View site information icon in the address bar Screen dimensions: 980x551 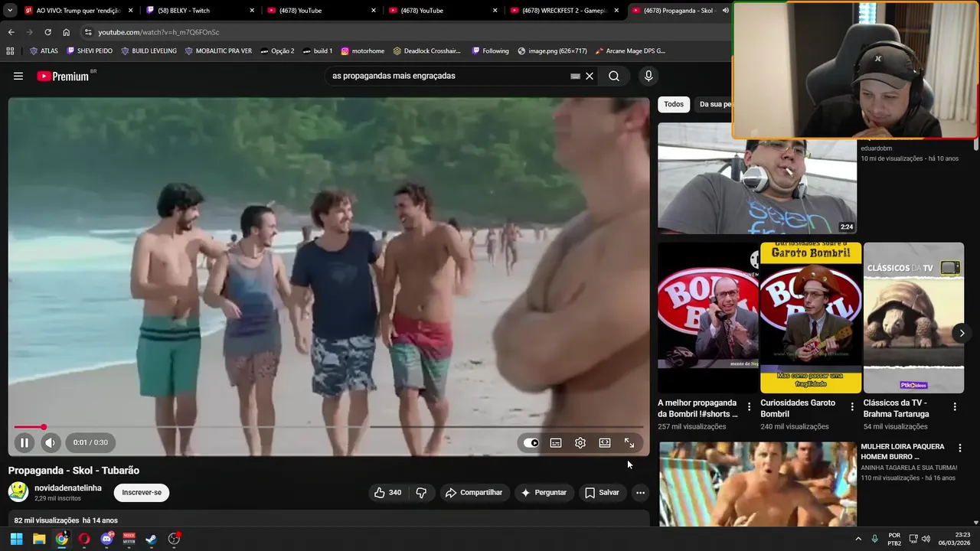(x=88, y=32)
